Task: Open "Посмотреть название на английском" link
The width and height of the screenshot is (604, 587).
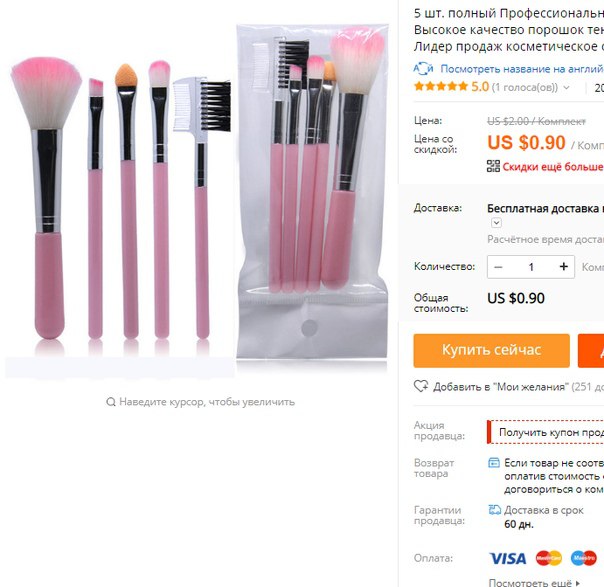Action: pos(522,69)
